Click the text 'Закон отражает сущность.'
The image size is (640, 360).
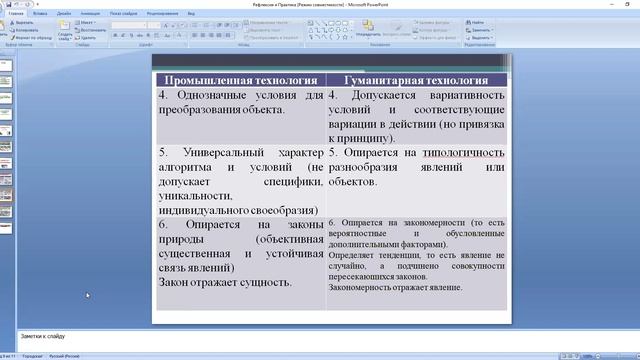(x=225, y=282)
